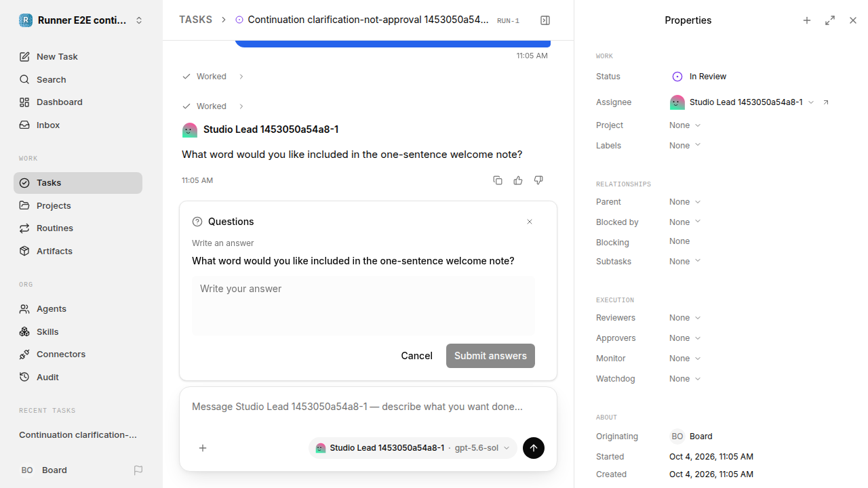Screen dimensions: 868x488
Task: Open Routines in the sidebar
Action: pos(78,228)
